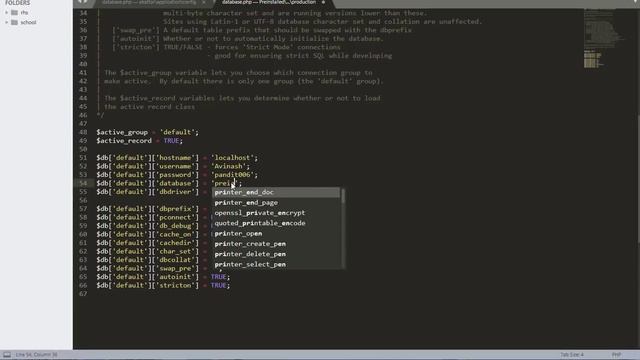The height and width of the screenshot is (360, 640).
Task: Click 'dbcollat' key on line 63
Action: click(176, 260)
